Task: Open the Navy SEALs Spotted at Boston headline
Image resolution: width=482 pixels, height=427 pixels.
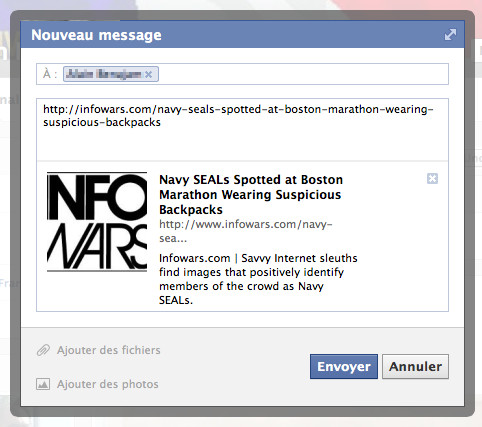Action: [251, 195]
